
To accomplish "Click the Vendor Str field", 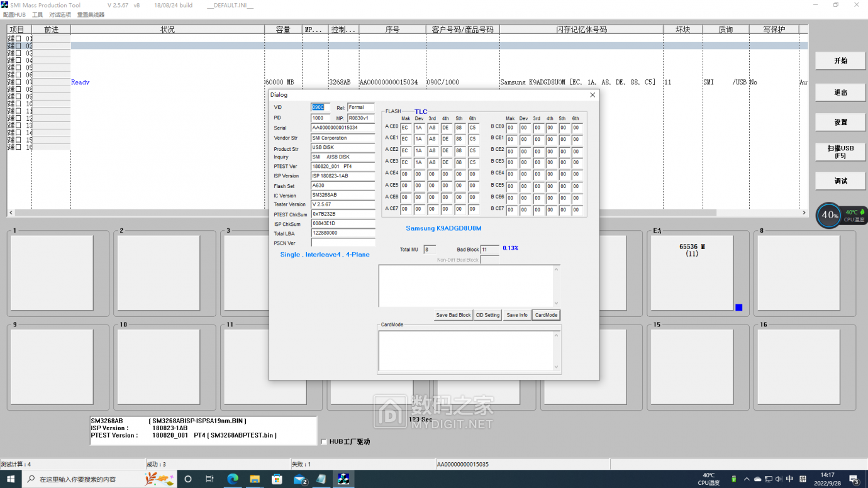I will coord(343,138).
